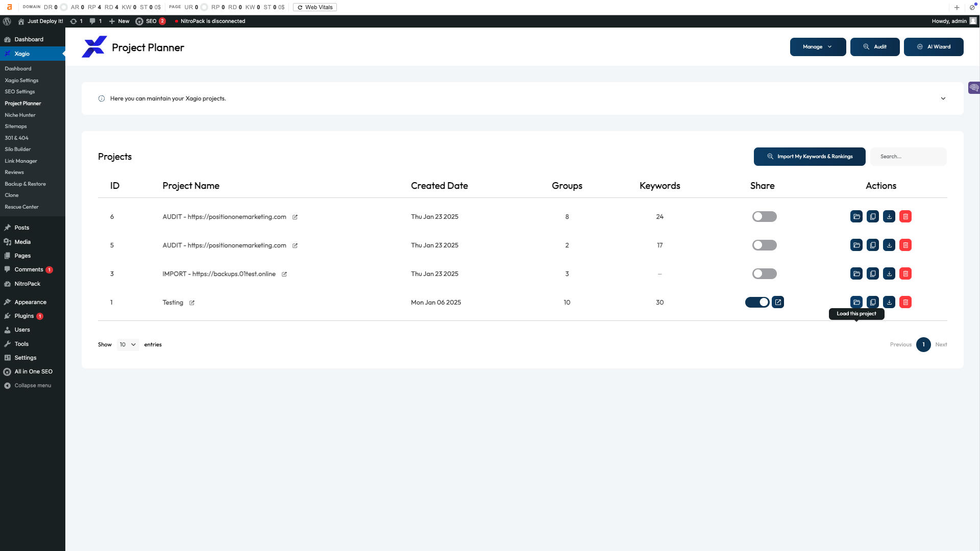Select page 1 in pagination

(923, 345)
